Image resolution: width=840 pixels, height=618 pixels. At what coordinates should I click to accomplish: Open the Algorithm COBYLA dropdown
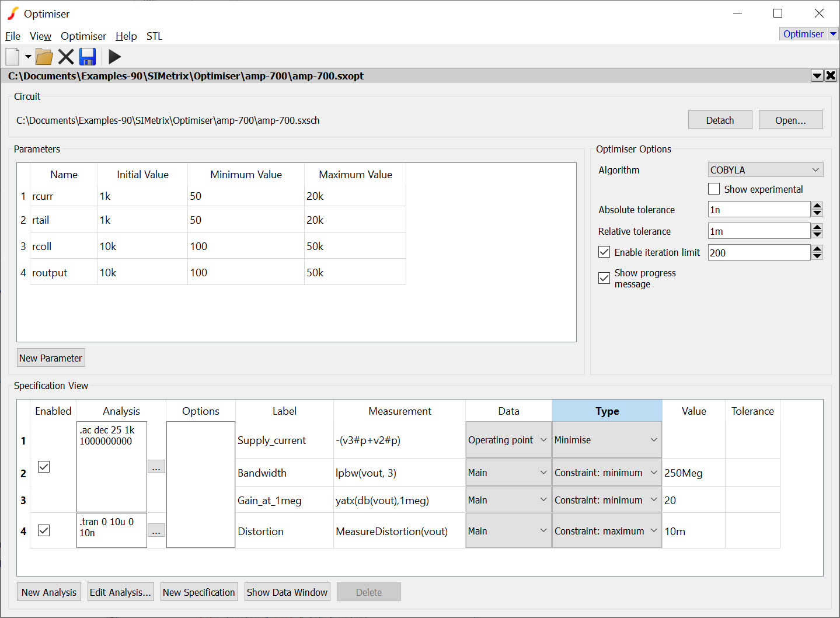point(765,170)
